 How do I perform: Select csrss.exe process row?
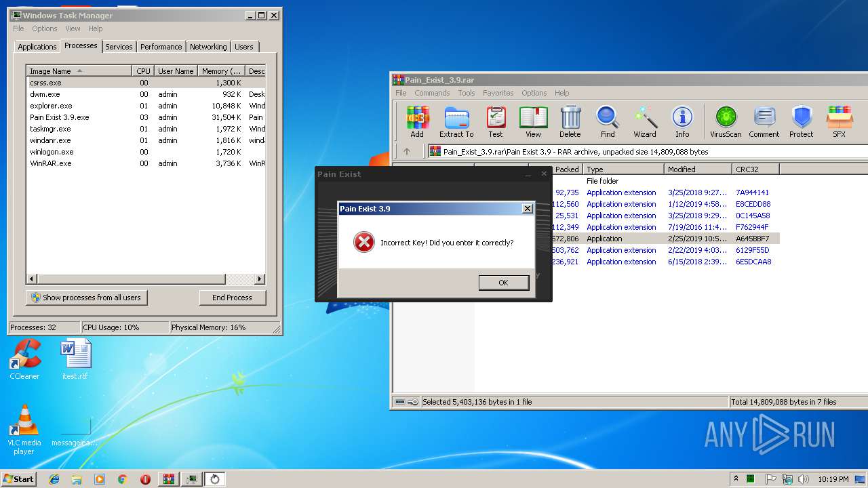point(146,83)
